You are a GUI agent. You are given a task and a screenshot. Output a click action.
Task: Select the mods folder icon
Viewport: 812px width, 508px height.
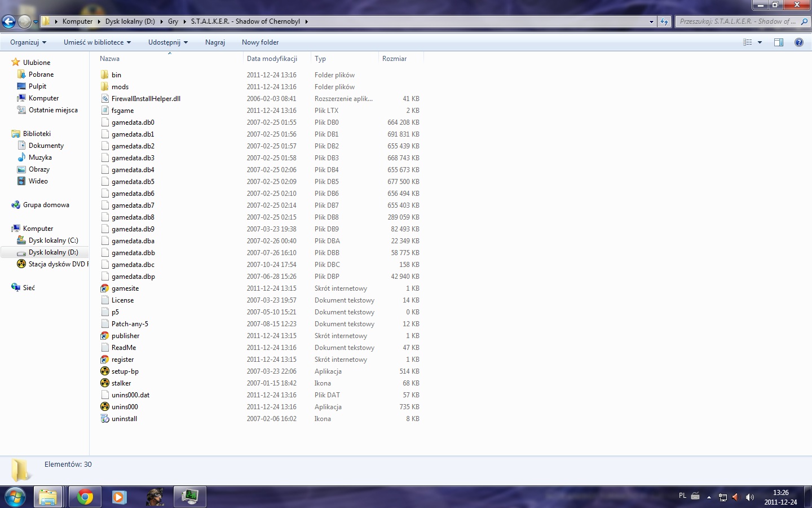(105, 87)
